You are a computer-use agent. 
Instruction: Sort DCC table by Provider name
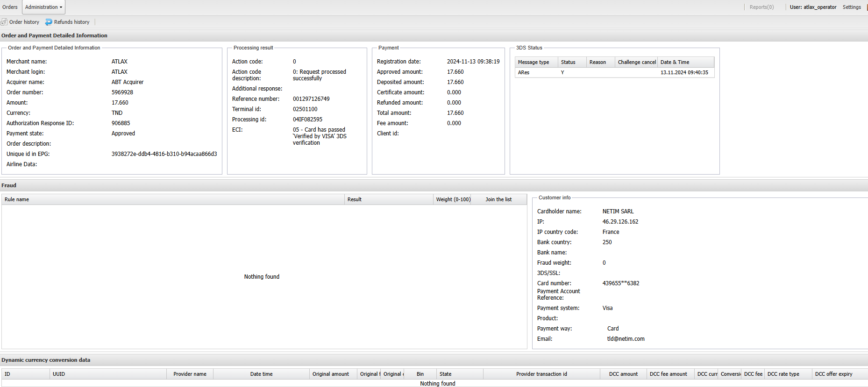pos(190,374)
